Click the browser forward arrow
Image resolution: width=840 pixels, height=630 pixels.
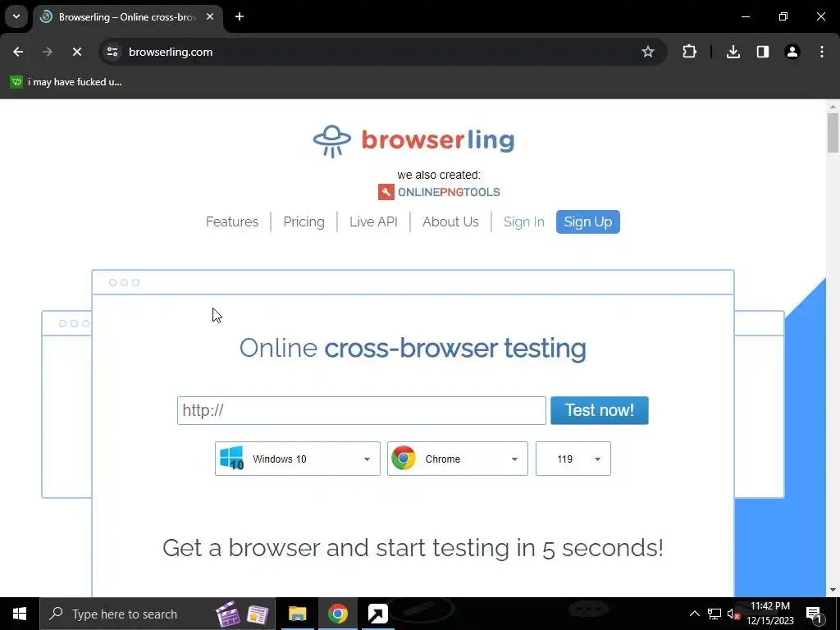pyautogui.click(x=48, y=52)
